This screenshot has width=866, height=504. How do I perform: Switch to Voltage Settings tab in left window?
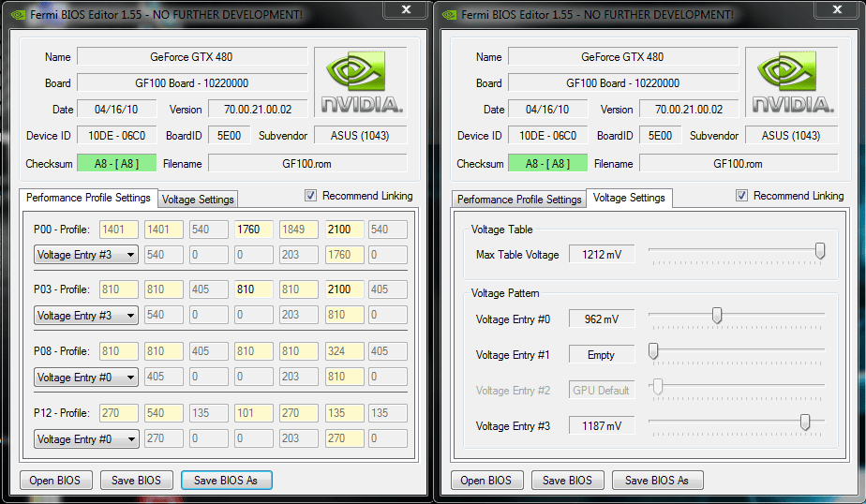[198, 200]
